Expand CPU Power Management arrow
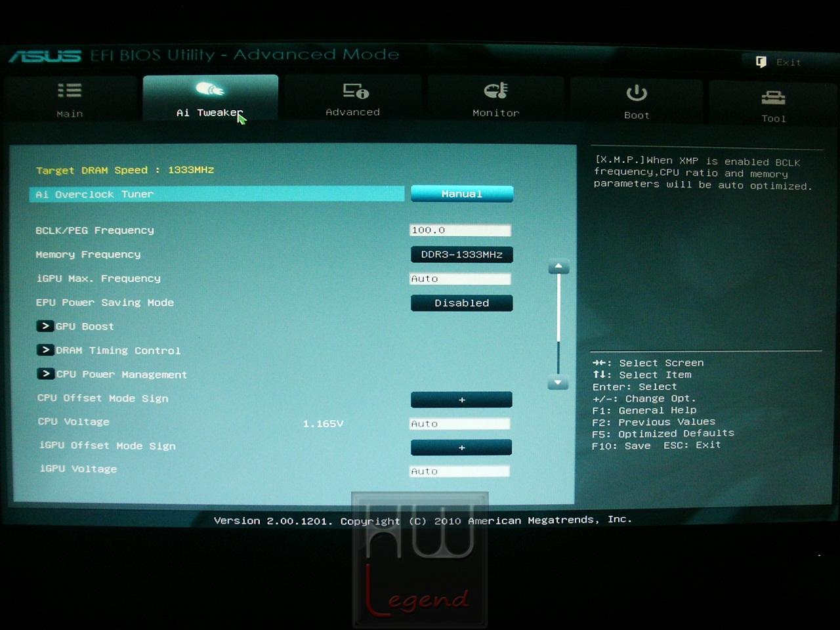This screenshot has height=630, width=840. [x=45, y=373]
